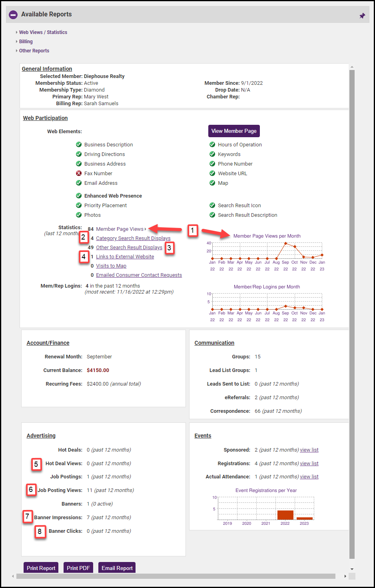375x588 pixels.
Task: Expand the Billing reports section
Action: (x=26, y=42)
